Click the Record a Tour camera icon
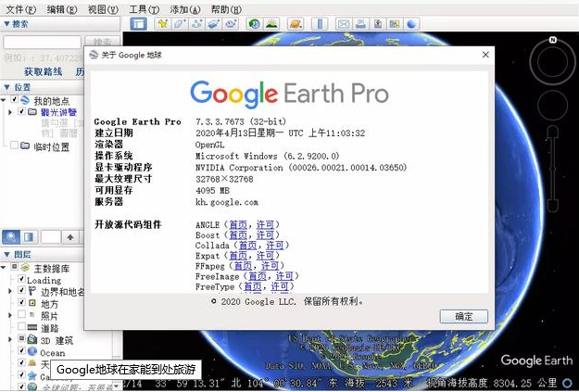 point(231,24)
